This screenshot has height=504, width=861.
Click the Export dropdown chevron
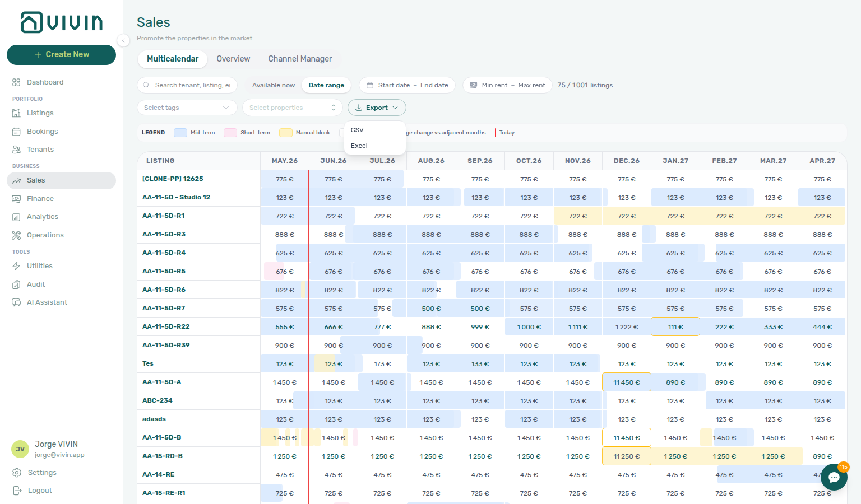[395, 108]
